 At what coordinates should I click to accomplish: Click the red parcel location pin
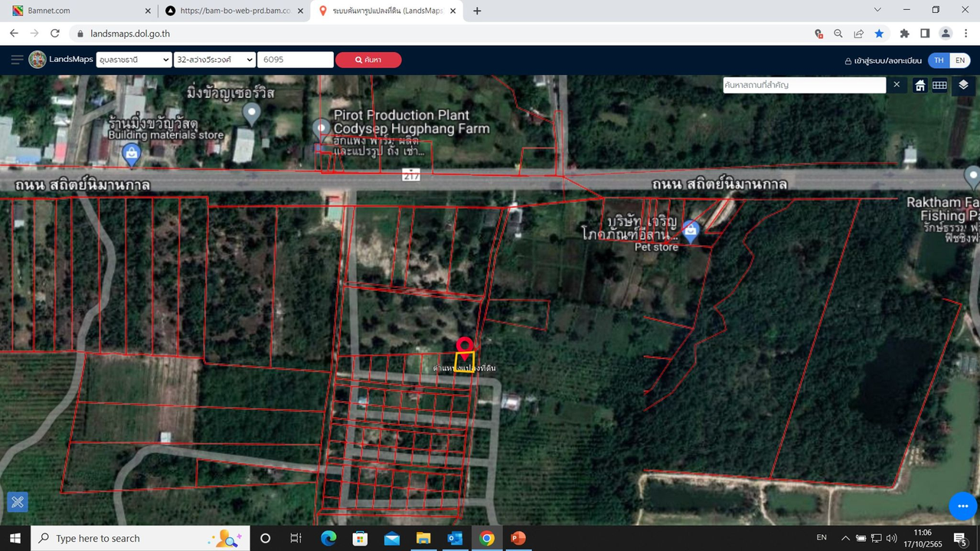pos(464,347)
